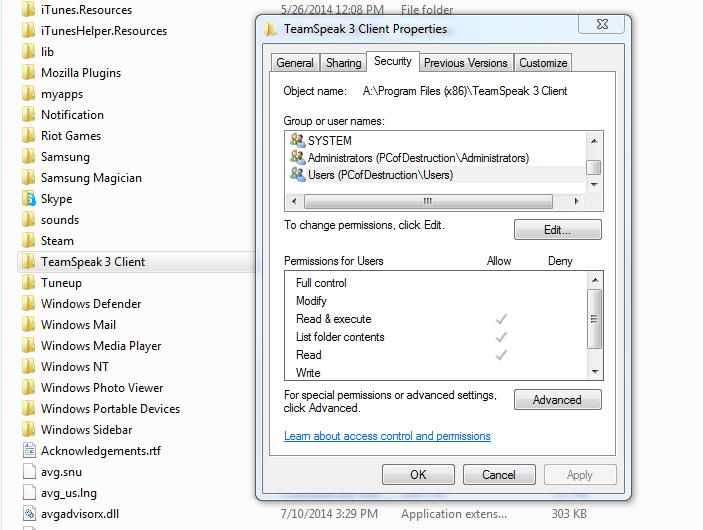Viewport: 703px width, 530px height.
Task: Select the Write permission row
Action: (436, 373)
